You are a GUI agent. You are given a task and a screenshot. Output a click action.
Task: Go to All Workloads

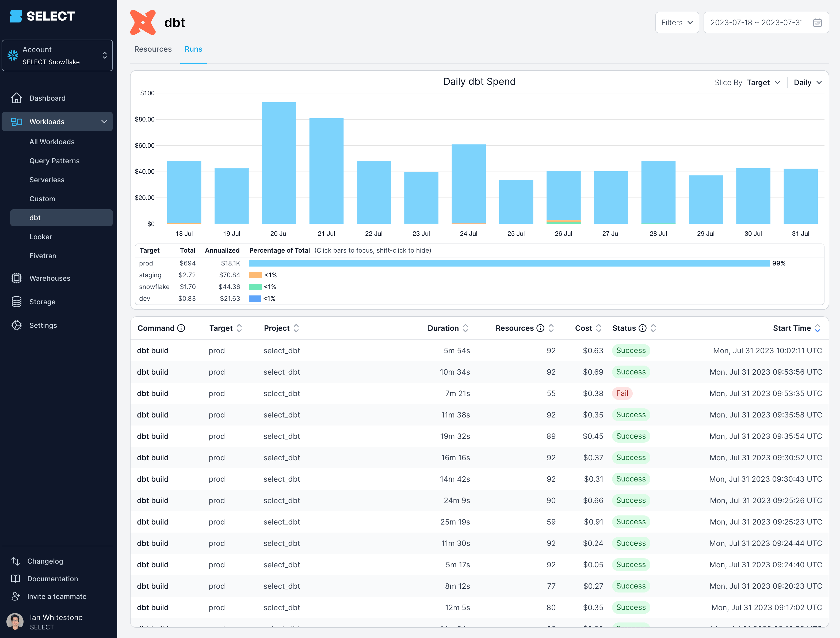pyautogui.click(x=52, y=142)
